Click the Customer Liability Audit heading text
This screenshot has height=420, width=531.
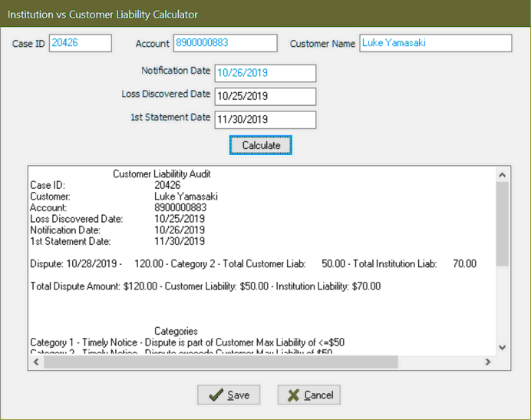point(161,174)
